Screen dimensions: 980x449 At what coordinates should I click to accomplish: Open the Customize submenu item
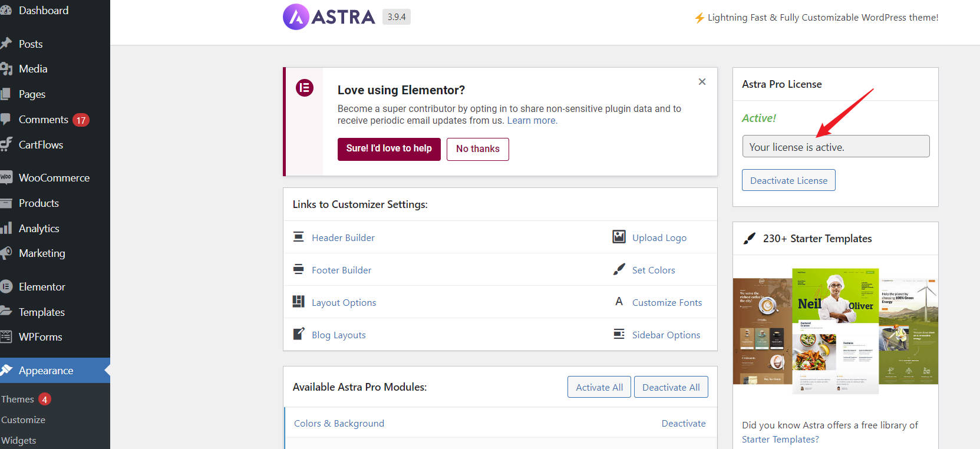tap(23, 420)
